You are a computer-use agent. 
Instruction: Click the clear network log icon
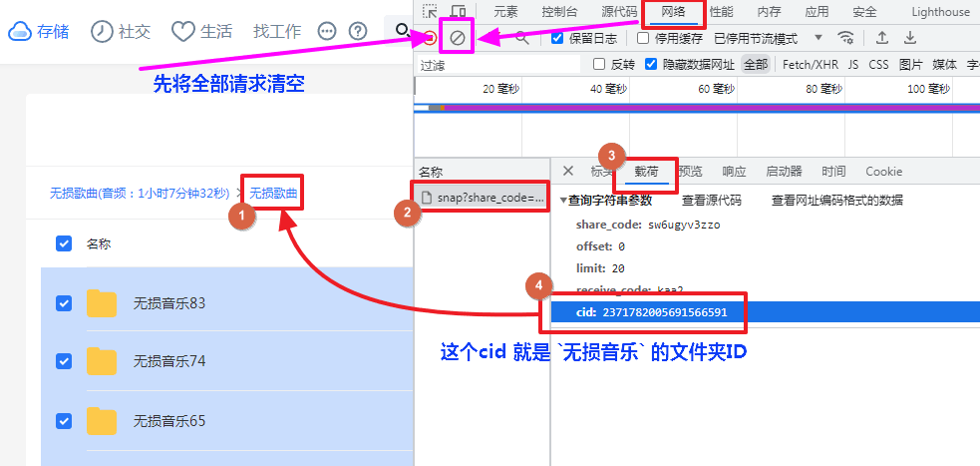(458, 38)
